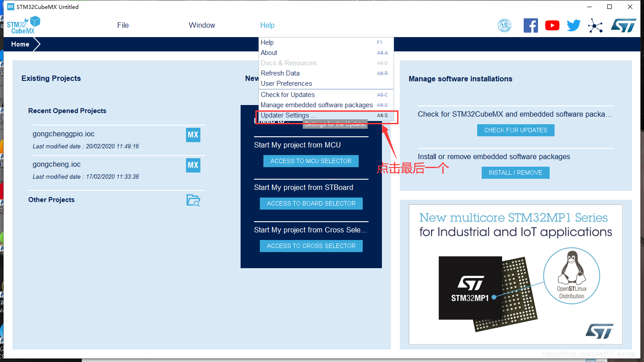Image resolution: width=644 pixels, height=362 pixels.
Task: Click Start My project from STBoard text
Action: pos(304,187)
